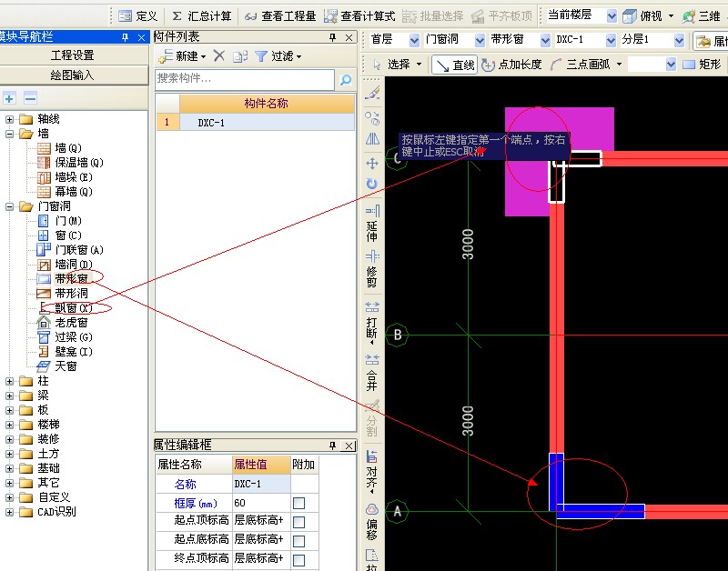
Task: Expand the 轴线 tree node
Action: [x=9, y=119]
